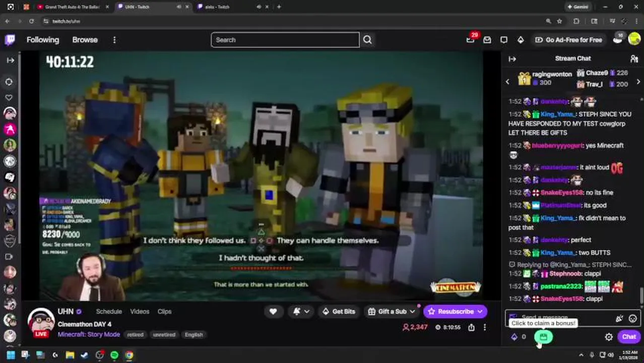Open the heart followed-channels sidebar icon
Viewport: 644px width, 363px height.
click(9, 97)
